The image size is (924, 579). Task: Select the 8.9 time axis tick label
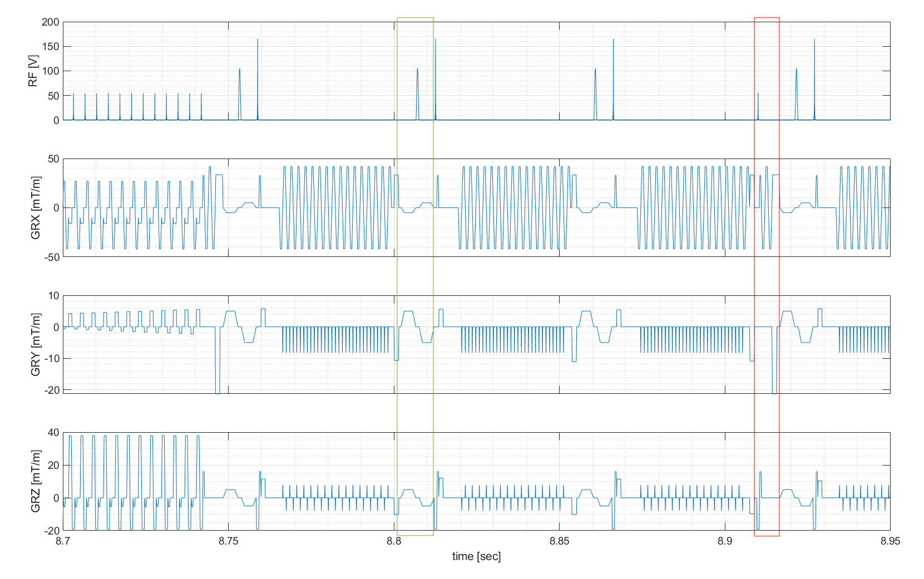(x=725, y=541)
